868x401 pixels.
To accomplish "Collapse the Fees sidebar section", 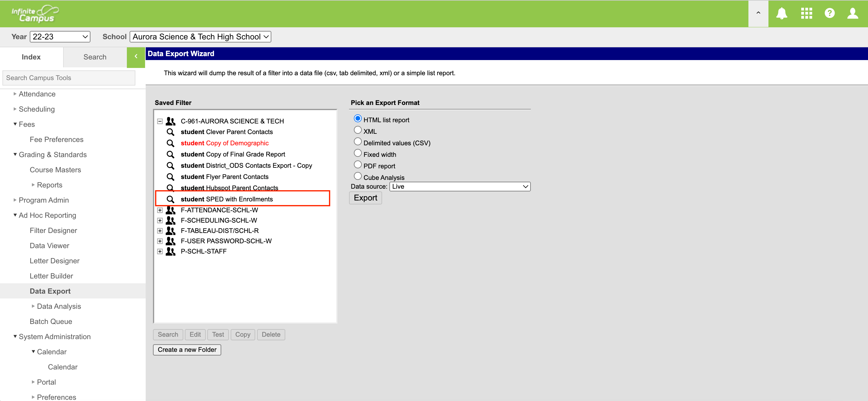I will coord(15,124).
